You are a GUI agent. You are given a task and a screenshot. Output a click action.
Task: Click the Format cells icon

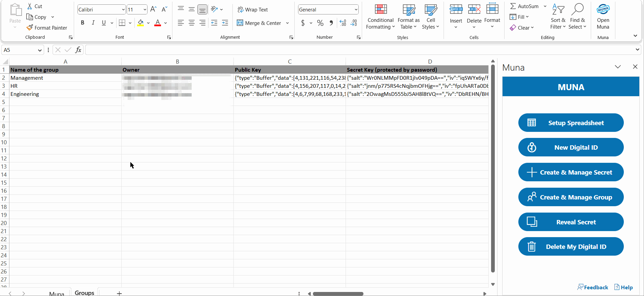[x=492, y=9]
